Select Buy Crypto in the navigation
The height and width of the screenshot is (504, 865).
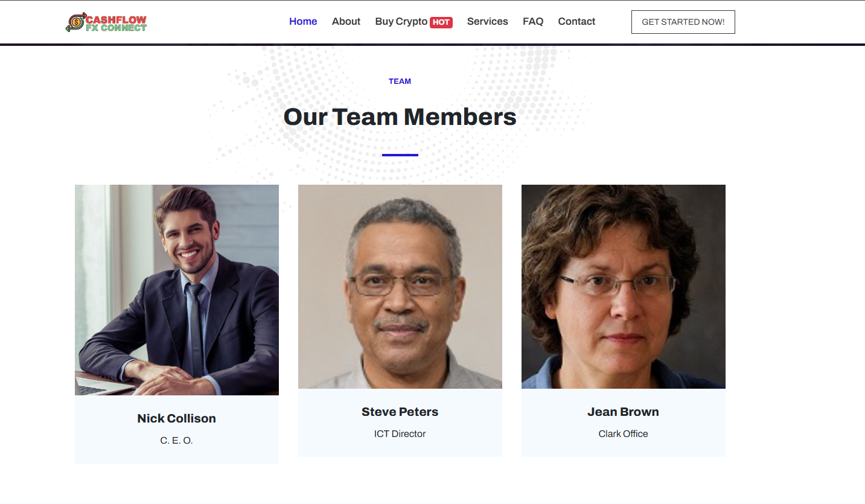coord(401,22)
